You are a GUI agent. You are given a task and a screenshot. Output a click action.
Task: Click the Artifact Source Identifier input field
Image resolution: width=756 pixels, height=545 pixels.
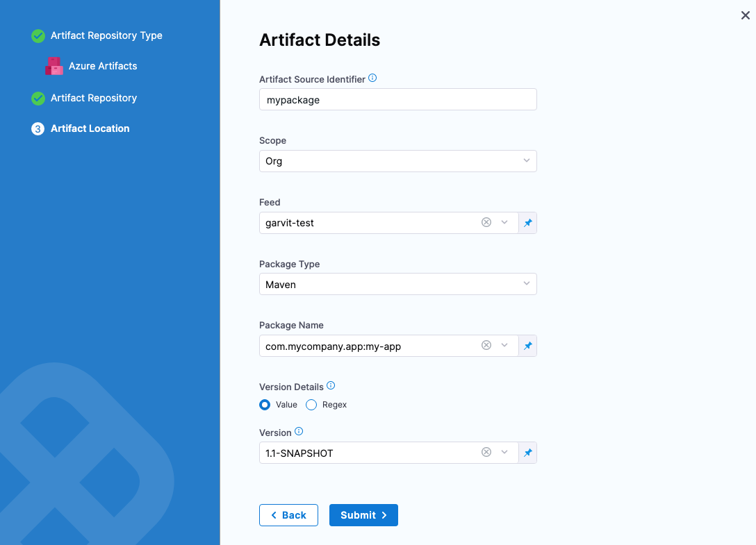[x=397, y=99]
